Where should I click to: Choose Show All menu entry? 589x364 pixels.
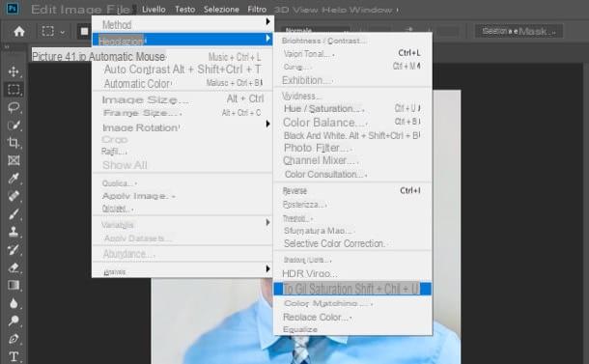click(x=182, y=165)
